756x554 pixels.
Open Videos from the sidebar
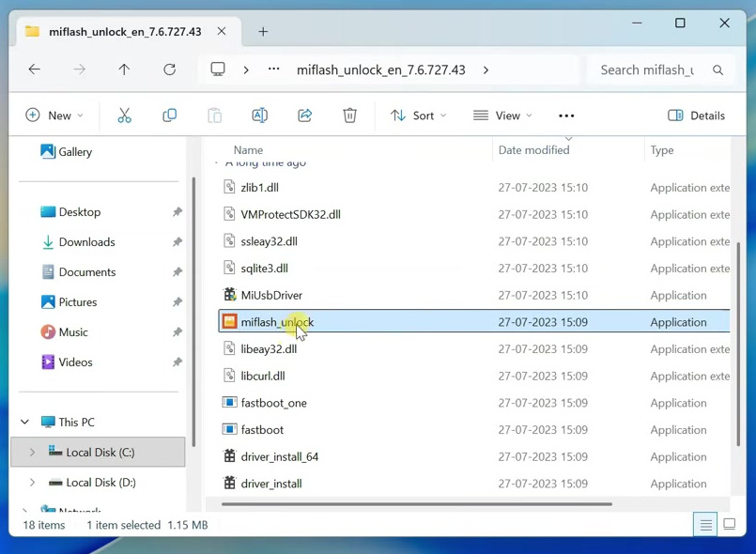click(75, 362)
